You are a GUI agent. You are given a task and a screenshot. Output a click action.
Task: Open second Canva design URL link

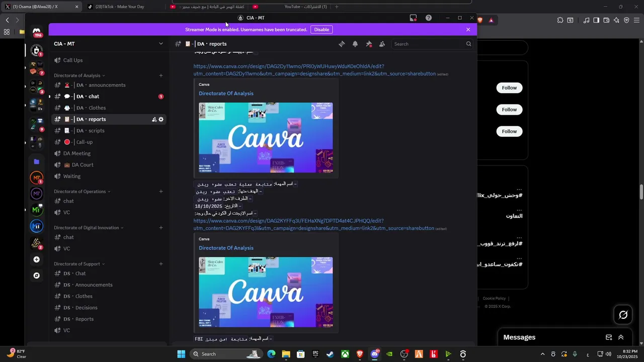(313, 225)
